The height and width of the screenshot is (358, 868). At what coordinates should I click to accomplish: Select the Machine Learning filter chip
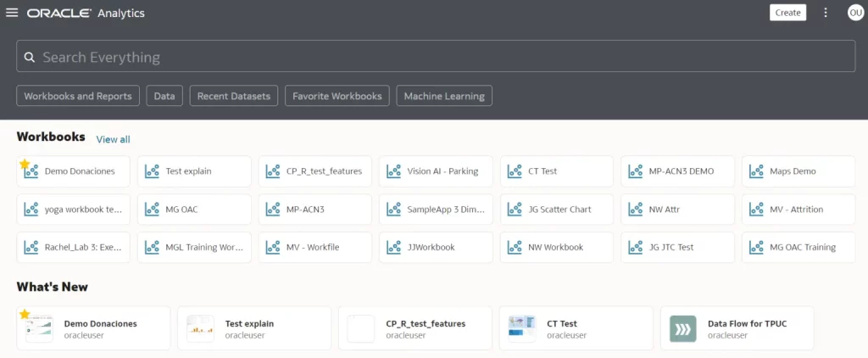point(444,96)
